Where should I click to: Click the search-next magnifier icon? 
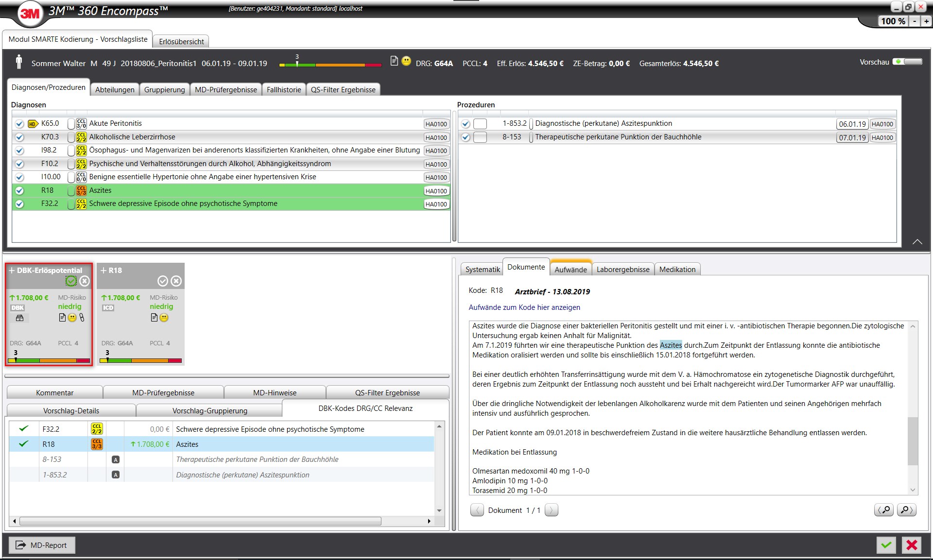pyautogui.click(x=906, y=510)
